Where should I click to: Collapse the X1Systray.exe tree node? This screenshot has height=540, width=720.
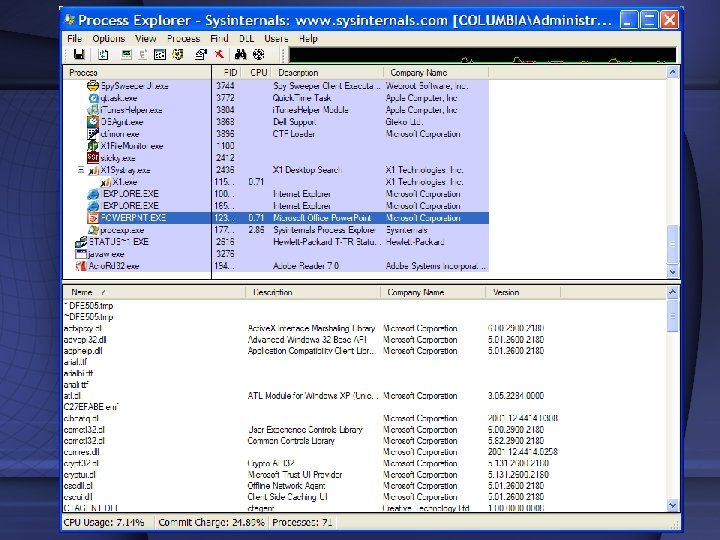[81, 170]
